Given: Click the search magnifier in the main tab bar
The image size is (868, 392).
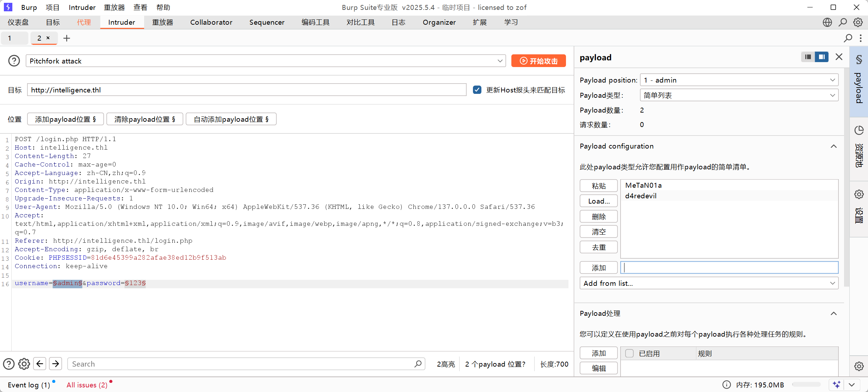Looking at the screenshot, I should pyautogui.click(x=843, y=22).
